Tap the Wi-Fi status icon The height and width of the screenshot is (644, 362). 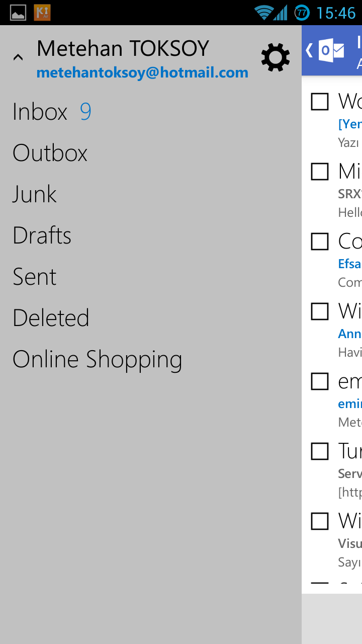pyautogui.click(x=263, y=13)
